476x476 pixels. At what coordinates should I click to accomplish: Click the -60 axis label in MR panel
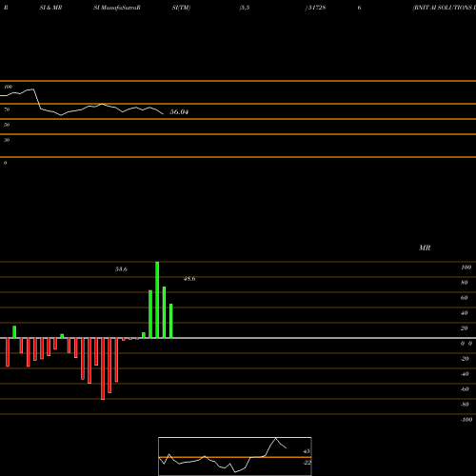[465, 389]
